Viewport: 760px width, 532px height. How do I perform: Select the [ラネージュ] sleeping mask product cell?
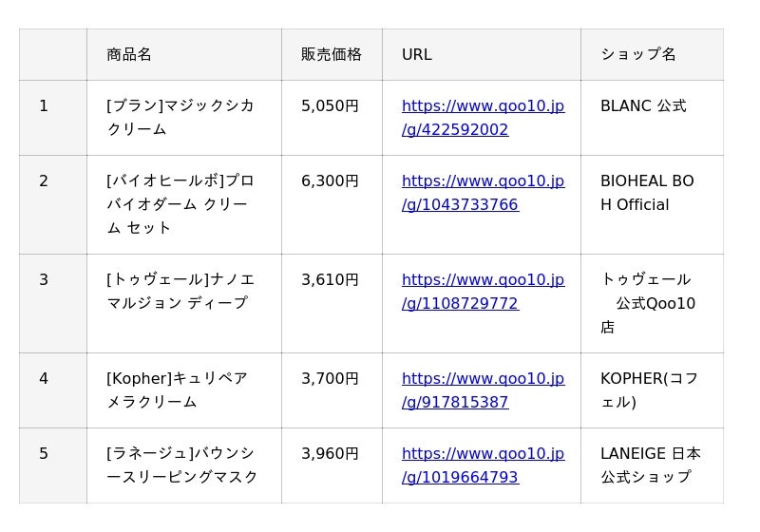(x=181, y=465)
